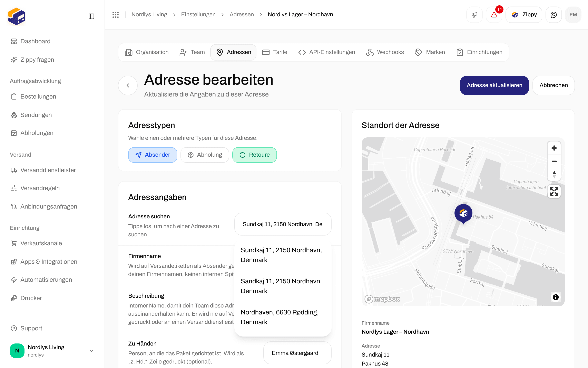Expand the map to fullscreen
The height and width of the screenshot is (368, 588).
[x=554, y=191]
